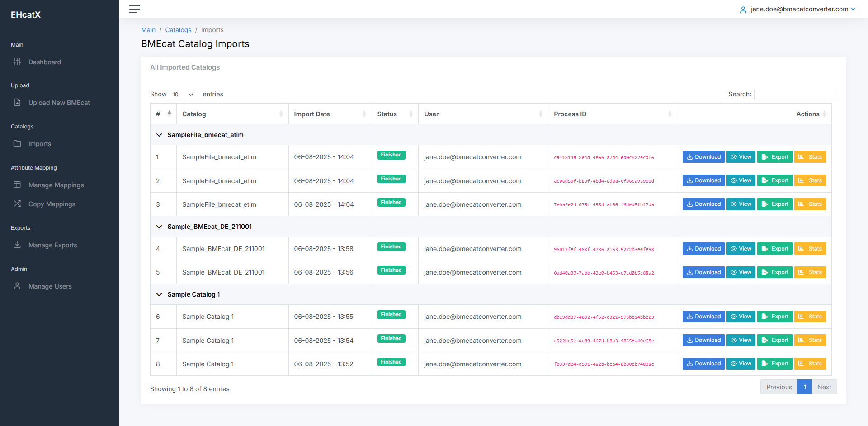
Task: Open the Dashboard sidebar item
Action: click(x=44, y=62)
